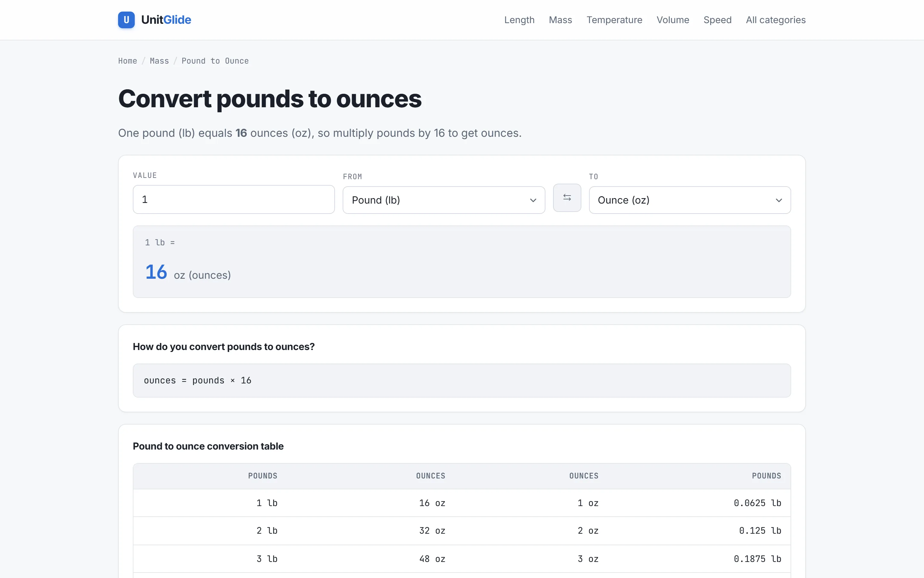Click the '3 oz' table cell
The image size is (924, 578).
pyautogui.click(x=588, y=559)
